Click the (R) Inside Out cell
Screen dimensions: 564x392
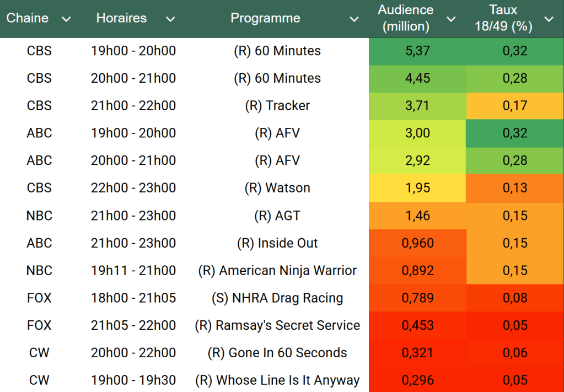click(277, 243)
